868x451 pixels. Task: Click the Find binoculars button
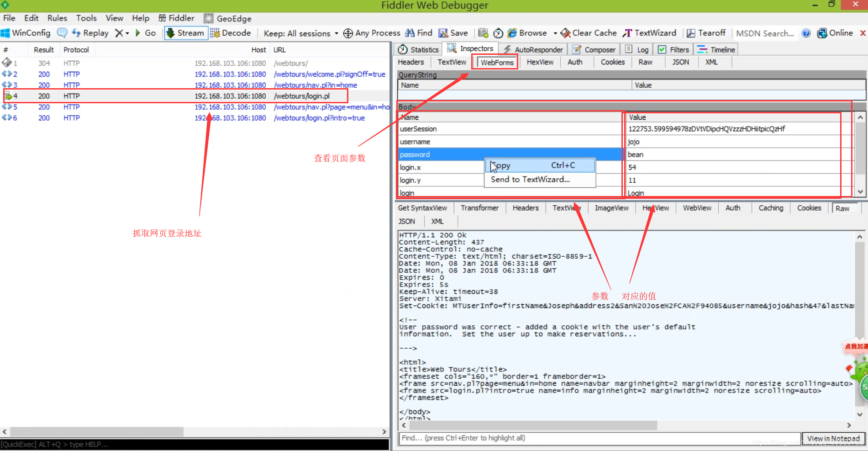[x=419, y=33]
